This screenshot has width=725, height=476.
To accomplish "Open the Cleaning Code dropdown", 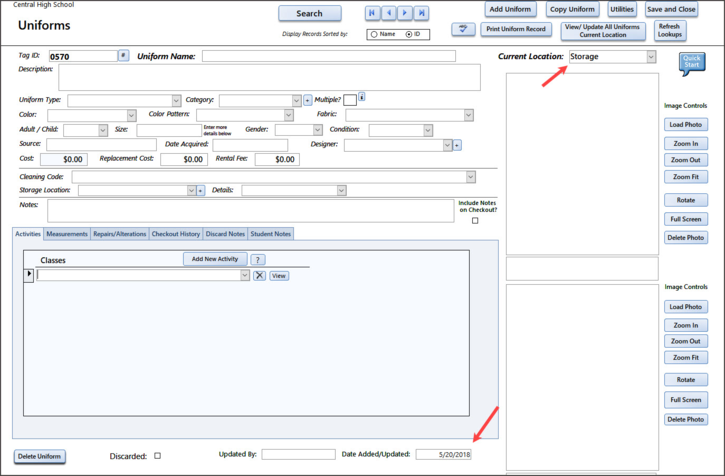I will pyautogui.click(x=471, y=177).
